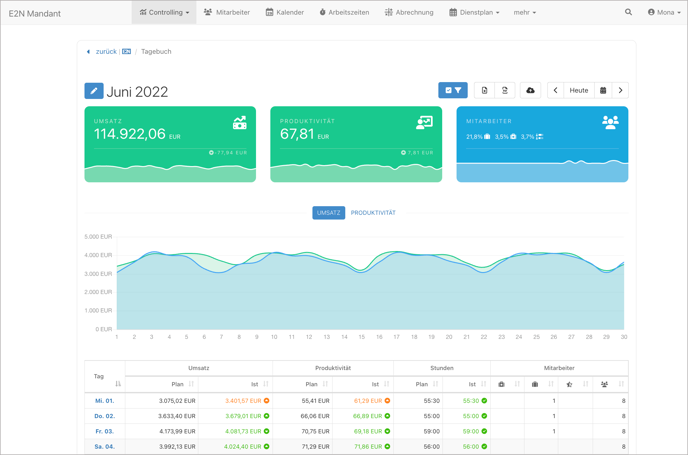
Task: Click day 15 on chart axis
Action: 362,337
